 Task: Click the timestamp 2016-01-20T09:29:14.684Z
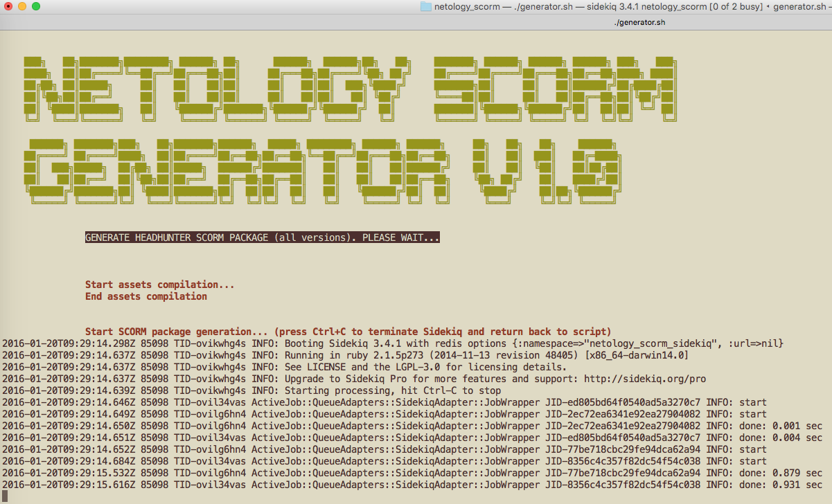pyautogui.click(x=69, y=461)
